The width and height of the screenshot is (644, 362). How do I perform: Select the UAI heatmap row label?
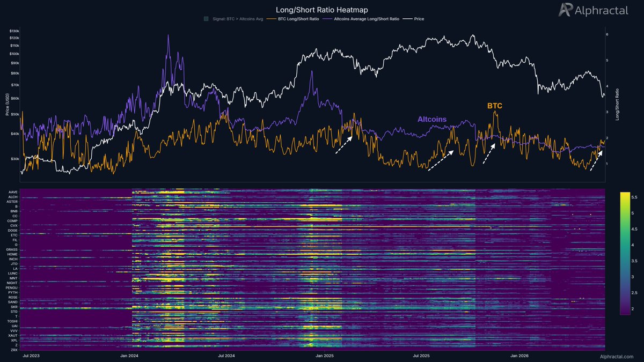(x=14, y=326)
